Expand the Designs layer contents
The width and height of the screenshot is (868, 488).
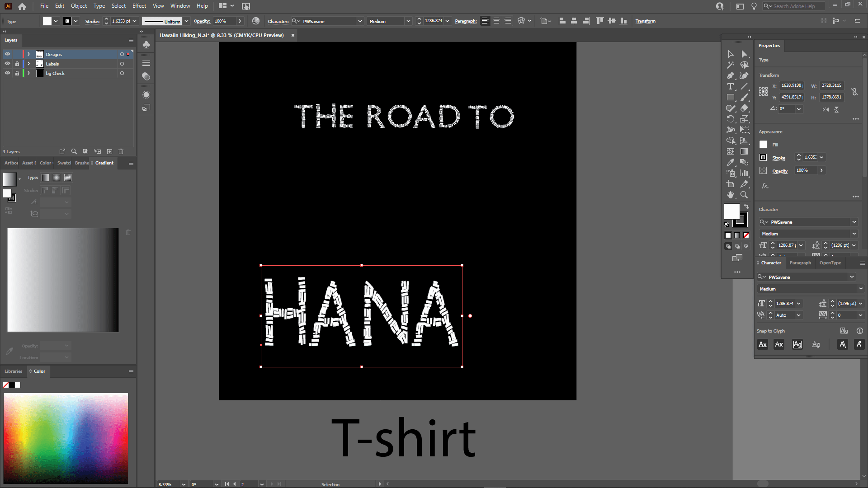pos(29,54)
